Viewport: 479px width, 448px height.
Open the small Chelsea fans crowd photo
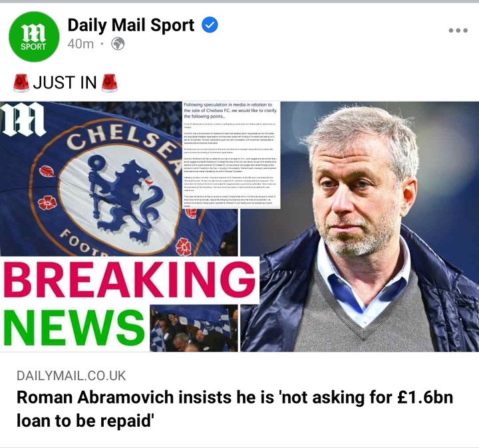point(194,328)
